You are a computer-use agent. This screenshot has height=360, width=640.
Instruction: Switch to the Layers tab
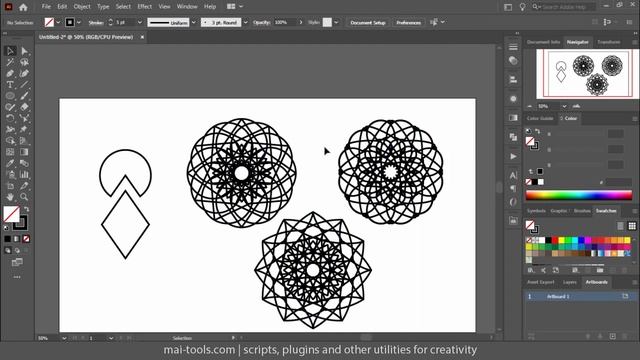point(569,282)
